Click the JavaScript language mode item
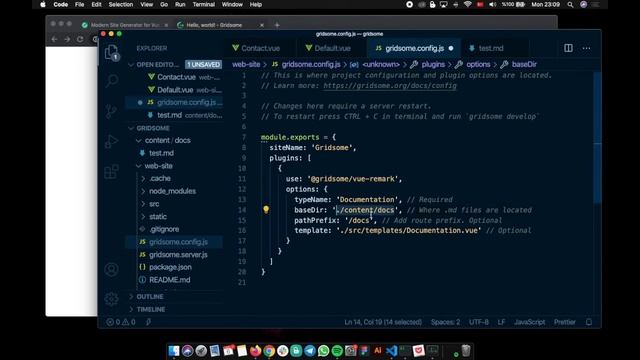 point(529,322)
